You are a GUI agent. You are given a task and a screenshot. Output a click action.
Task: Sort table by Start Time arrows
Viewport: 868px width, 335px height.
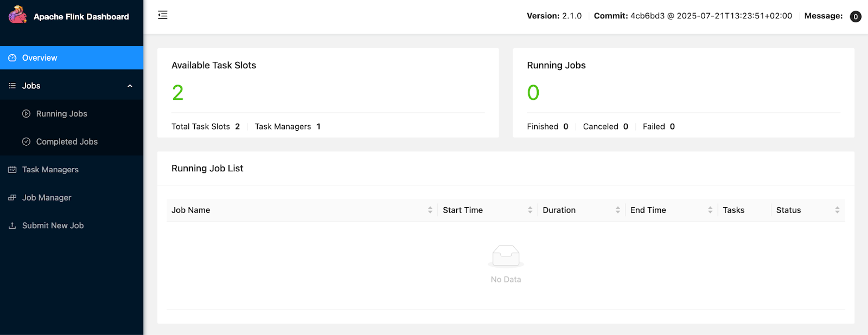tap(530, 210)
